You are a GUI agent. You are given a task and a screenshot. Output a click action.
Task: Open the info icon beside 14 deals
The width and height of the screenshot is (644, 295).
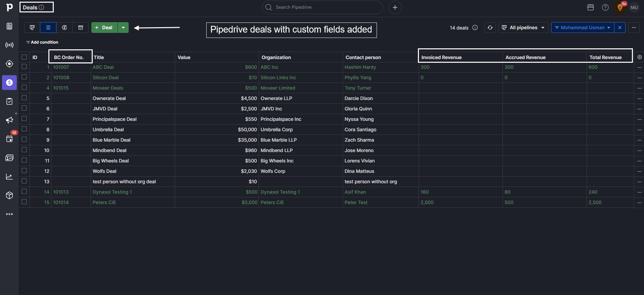click(475, 28)
